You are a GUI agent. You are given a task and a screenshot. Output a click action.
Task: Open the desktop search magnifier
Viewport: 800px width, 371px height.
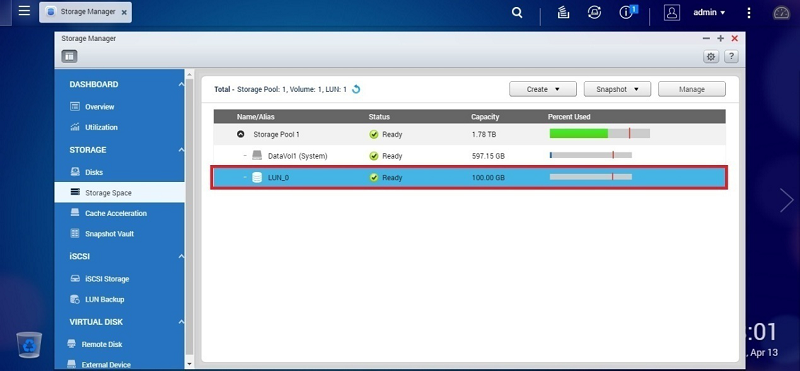(x=517, y=13)
